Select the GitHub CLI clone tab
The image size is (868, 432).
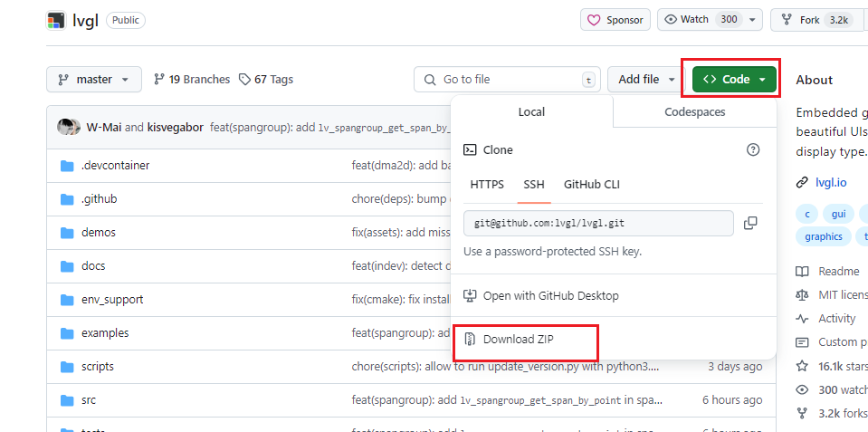click(x=592, y=185)
